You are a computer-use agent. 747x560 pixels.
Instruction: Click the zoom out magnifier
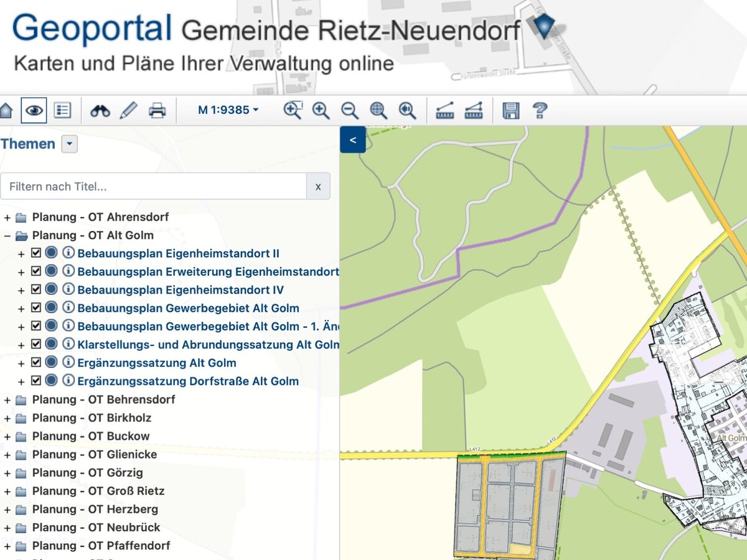350,111
